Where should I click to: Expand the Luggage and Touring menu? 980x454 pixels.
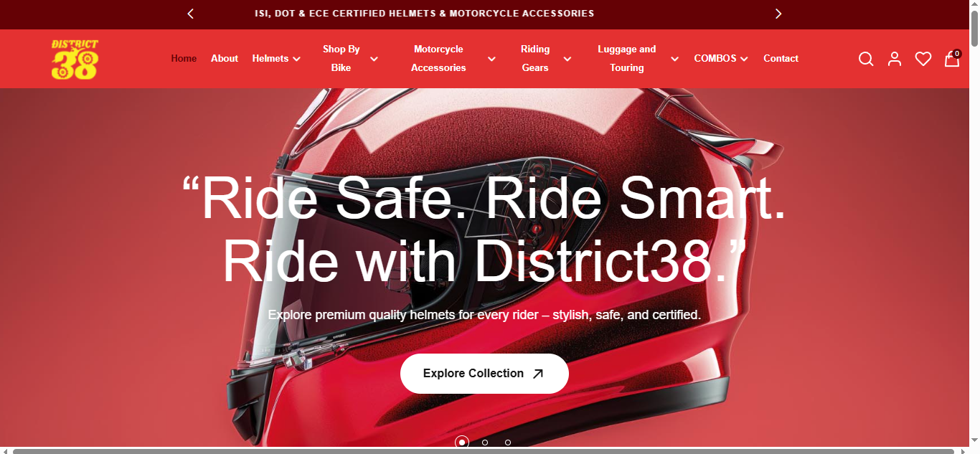coord(637,59)
